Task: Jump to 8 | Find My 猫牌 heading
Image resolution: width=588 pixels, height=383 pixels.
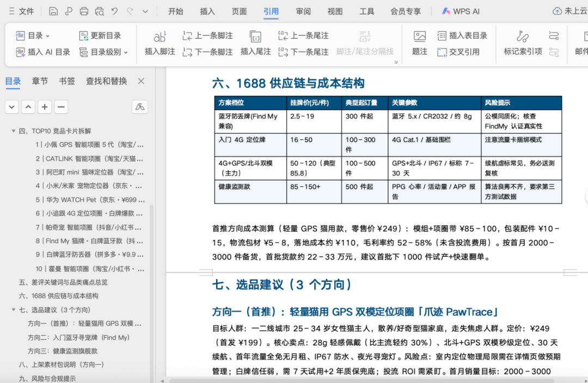Action: 89,241
